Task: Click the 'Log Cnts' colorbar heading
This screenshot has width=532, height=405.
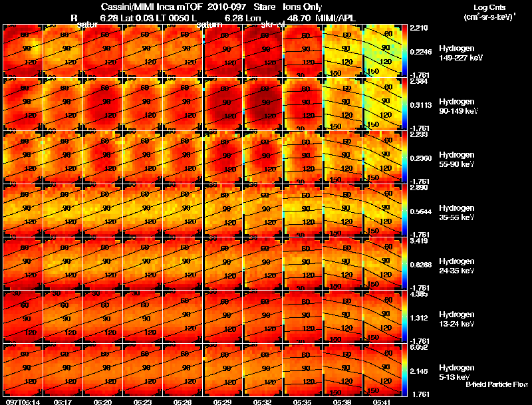Action: 489,7
